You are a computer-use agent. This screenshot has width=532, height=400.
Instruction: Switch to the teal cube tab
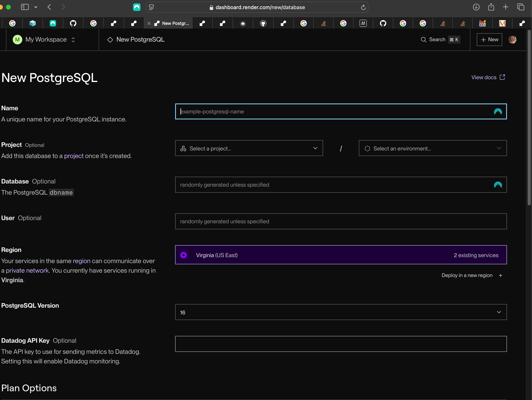32,23
